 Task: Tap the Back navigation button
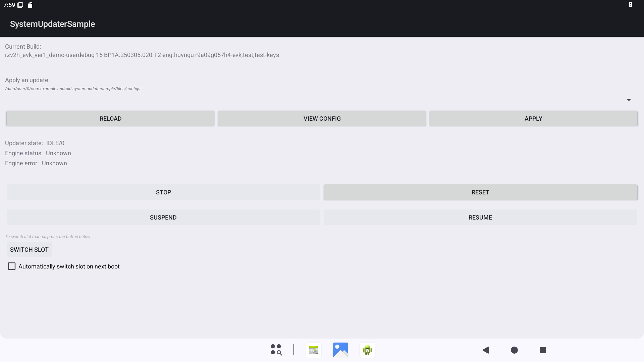pyautogui.click(x=486, y=350)
